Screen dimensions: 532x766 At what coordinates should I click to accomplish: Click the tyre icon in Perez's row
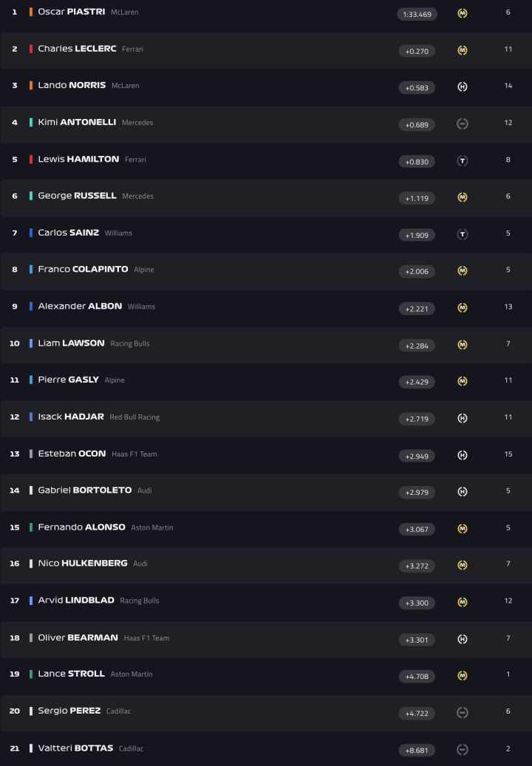[x=463, y=712]
